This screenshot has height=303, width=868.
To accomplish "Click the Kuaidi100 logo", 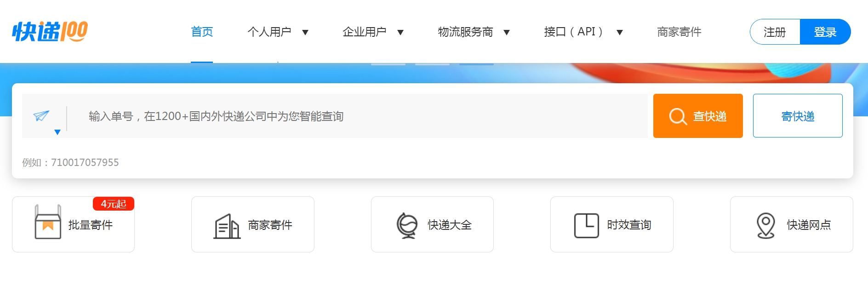I will tap(50, 31).
